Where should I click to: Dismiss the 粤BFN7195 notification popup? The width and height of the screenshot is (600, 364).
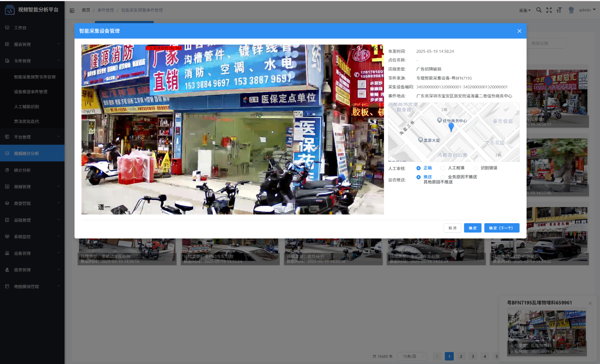click(x=590, y=303)
